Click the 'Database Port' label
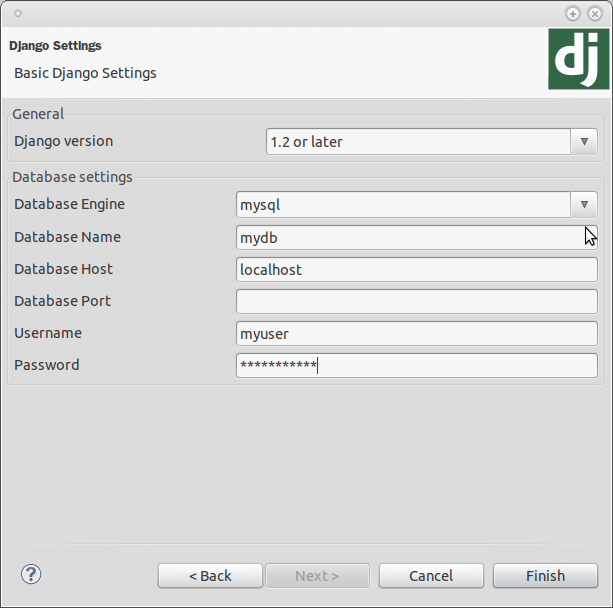The width and height of the screenshot is (613, 608). coord(63,301)
